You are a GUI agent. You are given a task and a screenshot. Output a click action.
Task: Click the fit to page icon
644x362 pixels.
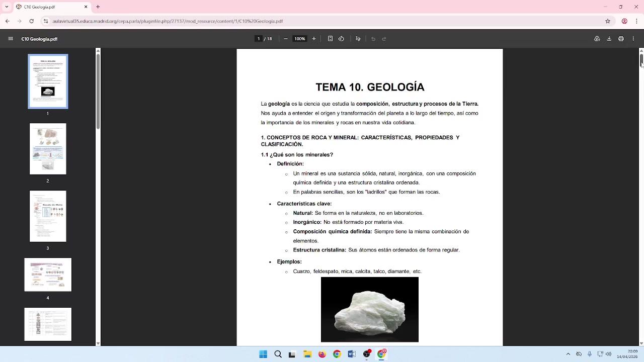(x=330, y=39)
